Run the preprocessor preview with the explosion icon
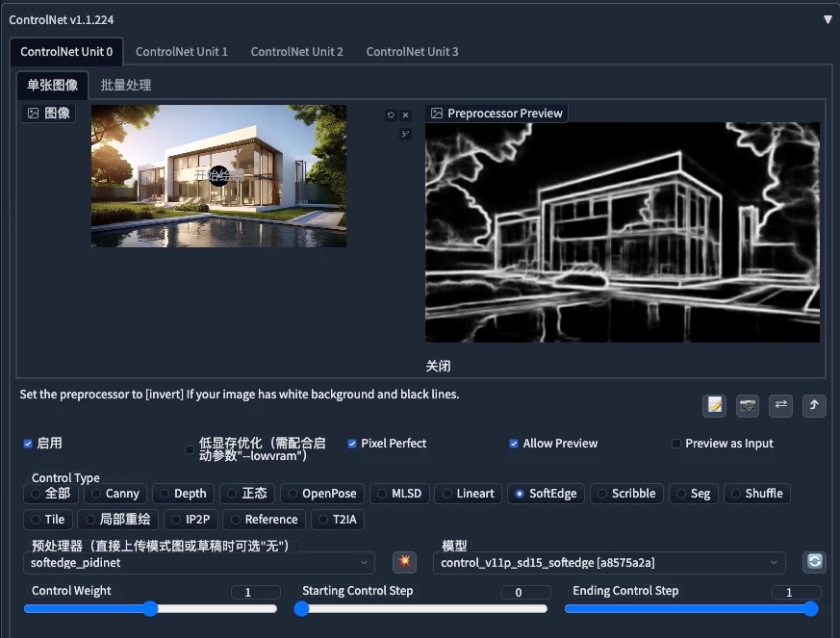This screenshot has height=638, width=840. click(x=404, y=562)
